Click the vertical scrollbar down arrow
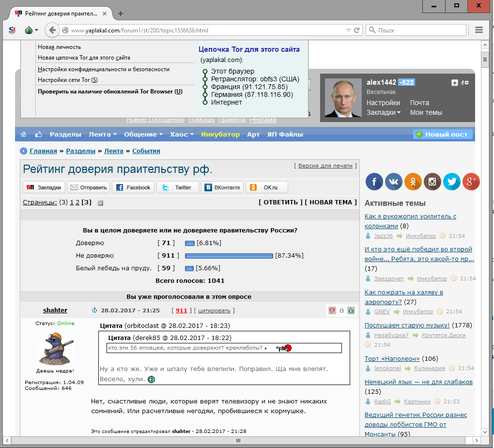 point(485,432)
